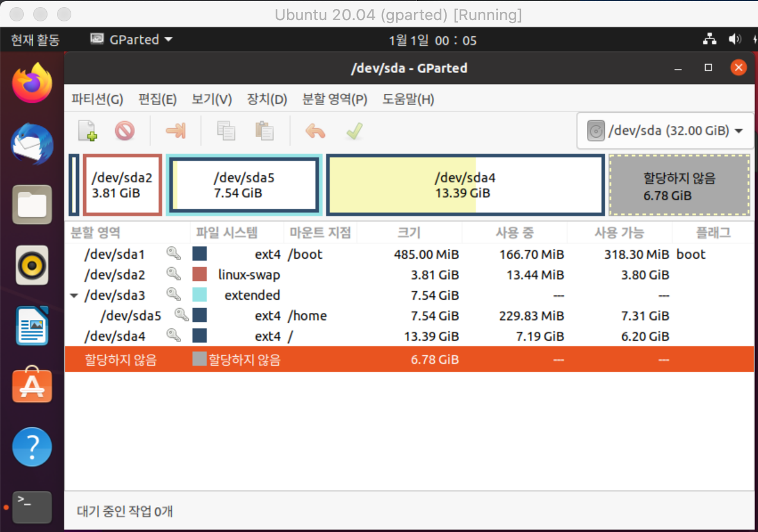Open the 파티션(G) menu
The width and height of the screenshot is (758, 532).
(97, 99)
